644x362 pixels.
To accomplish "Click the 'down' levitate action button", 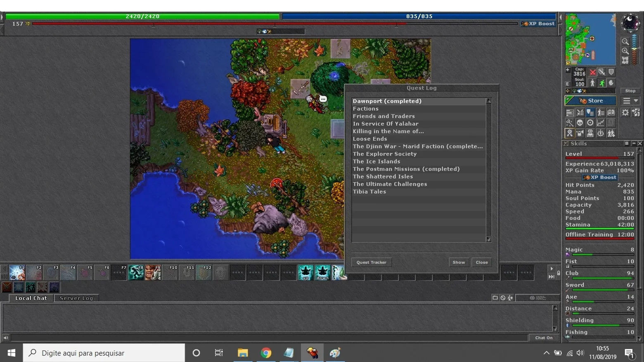I will tap(322, 272).
